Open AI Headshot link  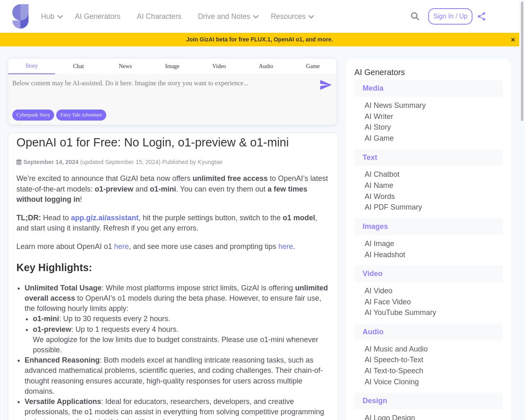point(385,255)
